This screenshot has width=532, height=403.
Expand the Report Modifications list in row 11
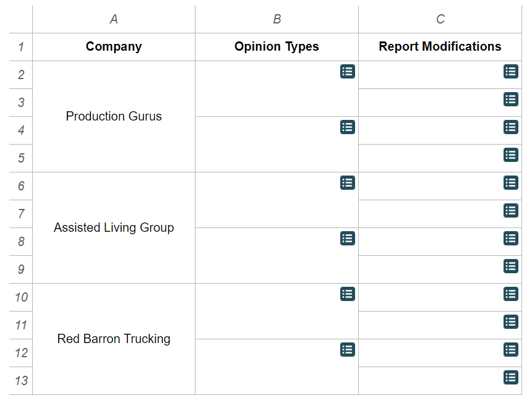pos(510,322)
